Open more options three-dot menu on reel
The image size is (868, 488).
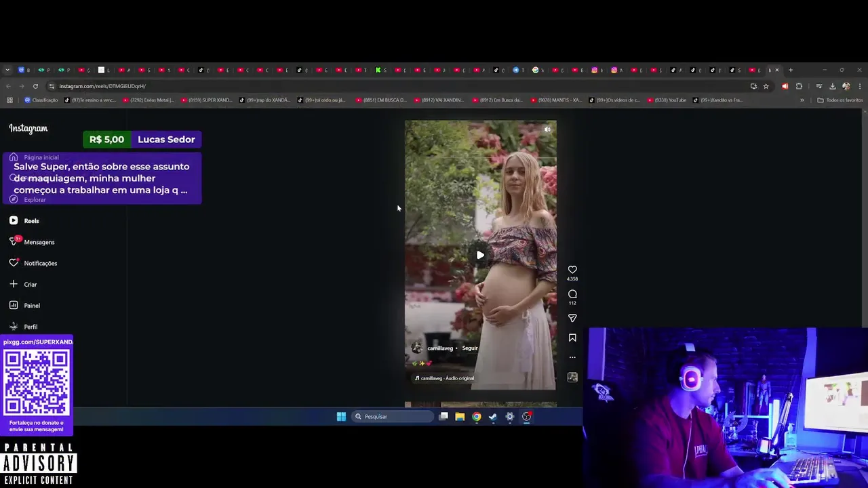572,357
